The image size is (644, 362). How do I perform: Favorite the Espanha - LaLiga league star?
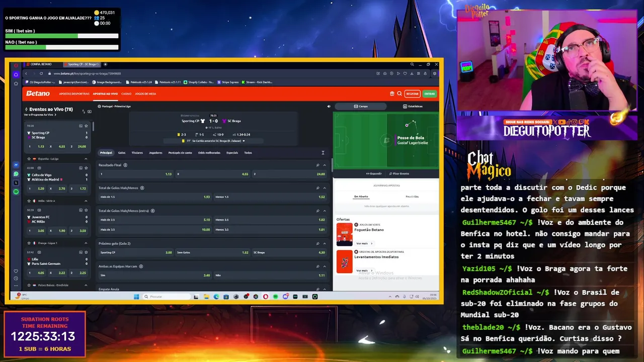(x=28, y=159)
